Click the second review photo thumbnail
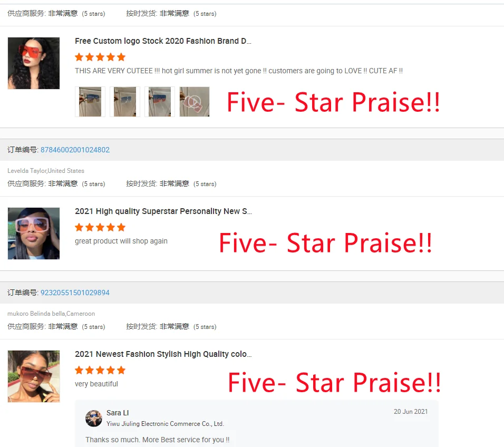This screenshot has width=504, height=447. (125, 102)
